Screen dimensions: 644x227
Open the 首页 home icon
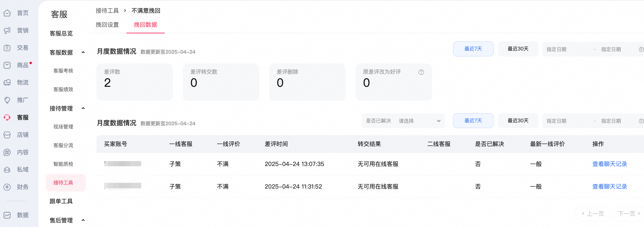pyautogui.click(x=7, y=13)
